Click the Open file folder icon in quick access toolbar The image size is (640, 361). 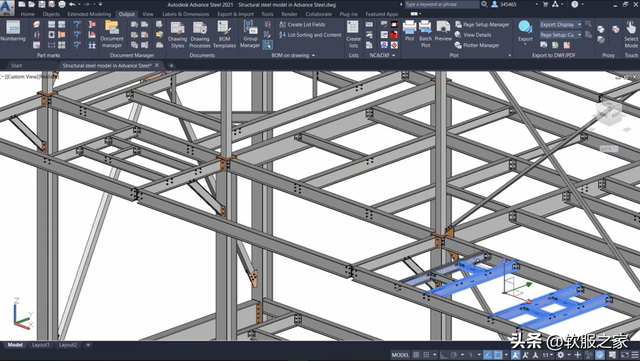click(x=32, y=4)
